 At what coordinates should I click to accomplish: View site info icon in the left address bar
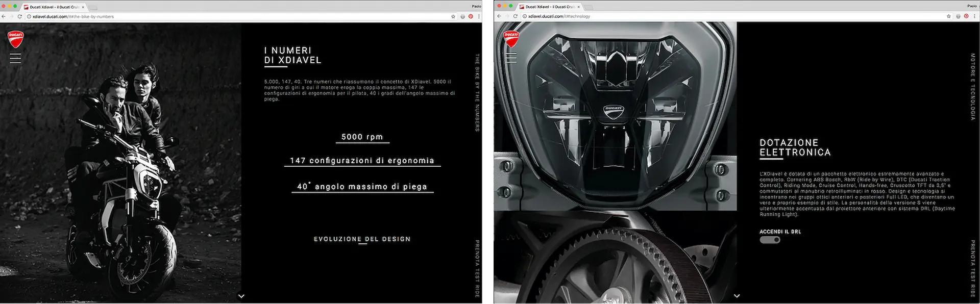click(29, 16)
